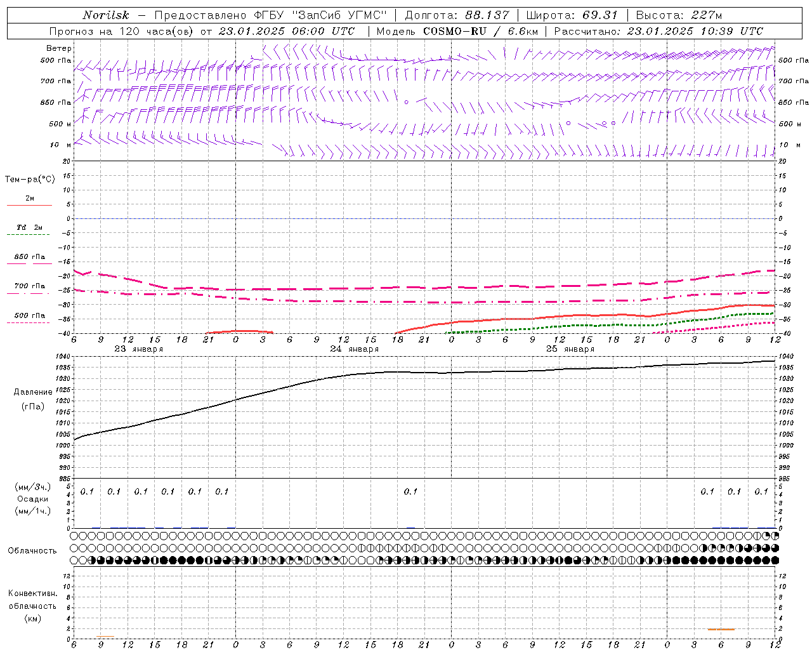
Task: Click the 0 value on left temperature axis
Action: pyautogui.click(x=70, y=219)
